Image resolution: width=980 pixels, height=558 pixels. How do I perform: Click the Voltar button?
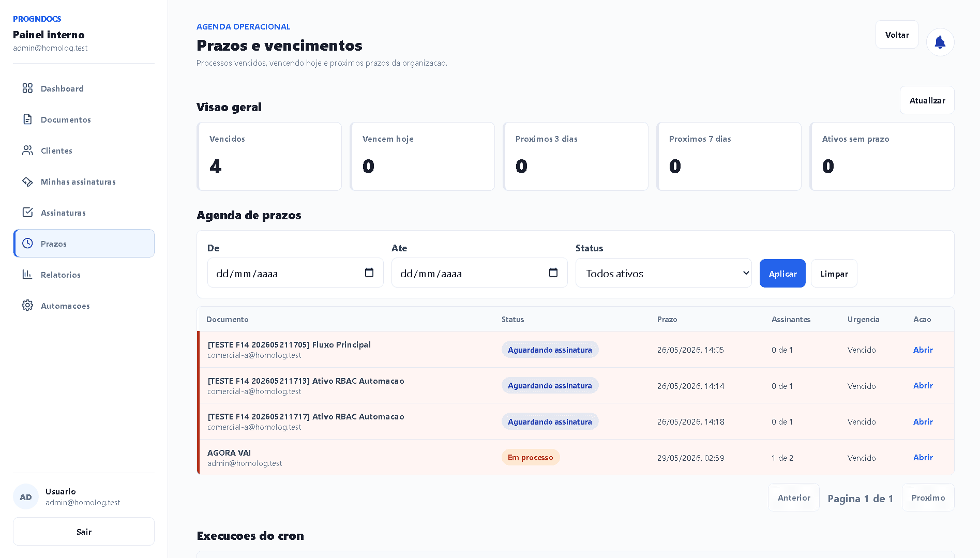[897, 35]
